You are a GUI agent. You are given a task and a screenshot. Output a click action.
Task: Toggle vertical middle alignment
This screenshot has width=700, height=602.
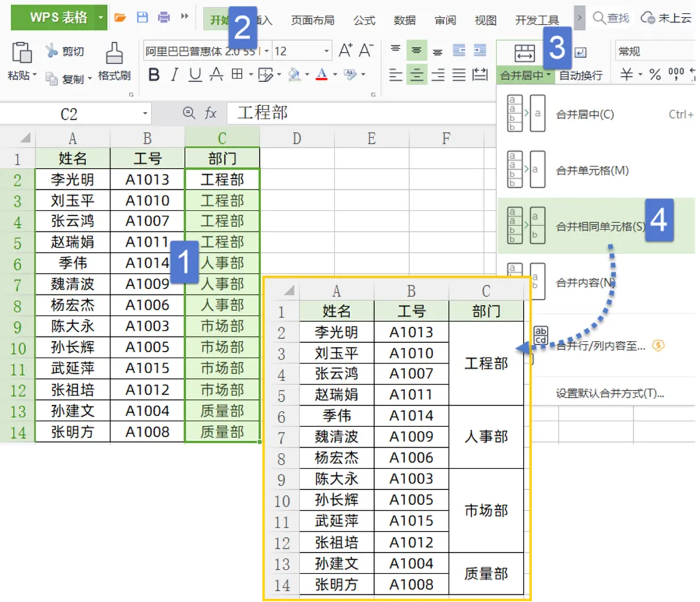pyautogui.click(x=417, y=51)
